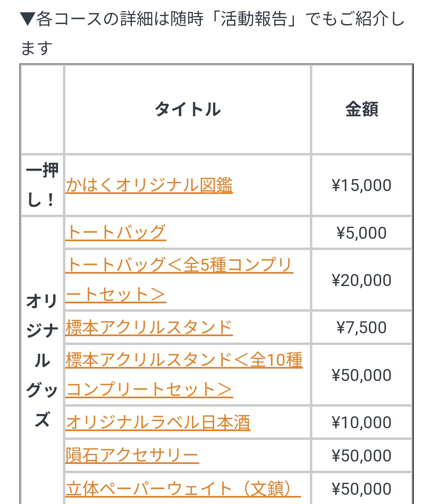This screenshot has width=433, height=504.
Task: Open the 隕石アクセサリー link
Action: (132, 455)
